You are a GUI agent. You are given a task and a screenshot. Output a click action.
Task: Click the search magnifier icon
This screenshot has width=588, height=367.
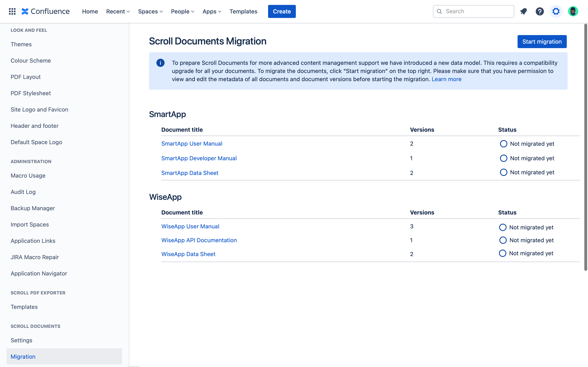440,11
